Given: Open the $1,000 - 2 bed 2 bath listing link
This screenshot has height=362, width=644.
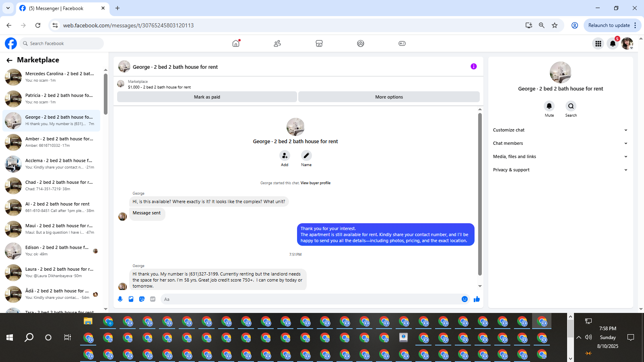Looking at the screenshot, I should click(x=159, y=87).
